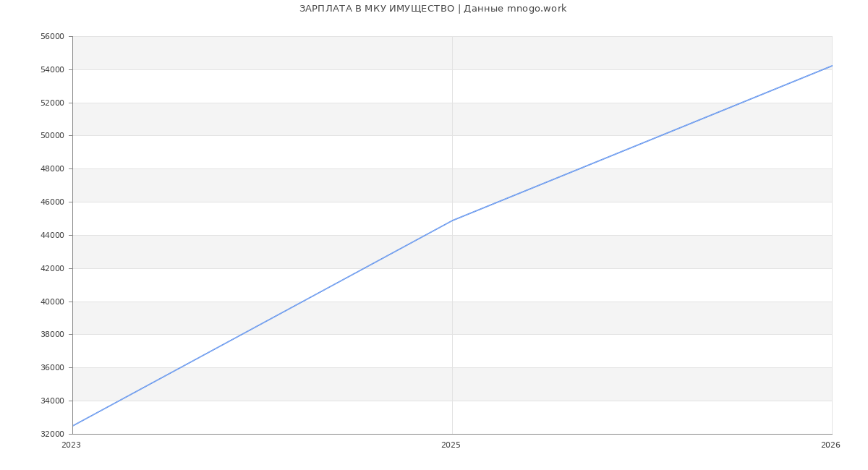Image resolution: width=868 pixels, height=470 pixels.
Task: Click the chart title text at the top
Action: click(x=433, y=9)
